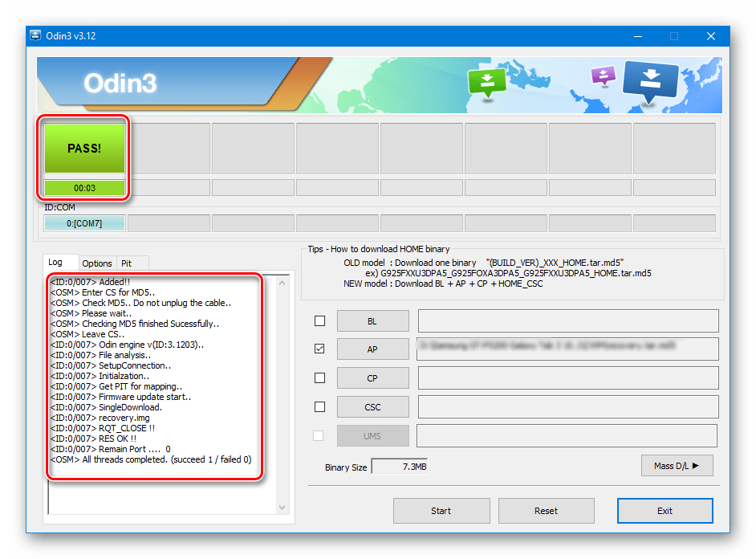Click log line 'RES OK !!'
756x559 pixels.
[93, 439]
